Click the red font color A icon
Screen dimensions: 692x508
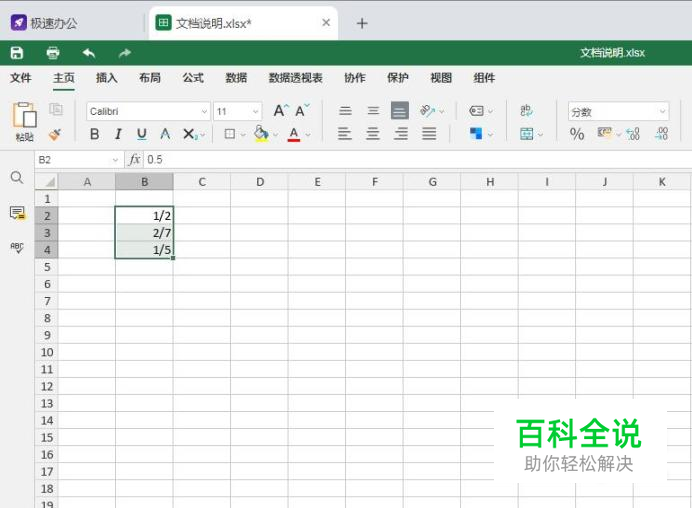[x=294, y=134]
